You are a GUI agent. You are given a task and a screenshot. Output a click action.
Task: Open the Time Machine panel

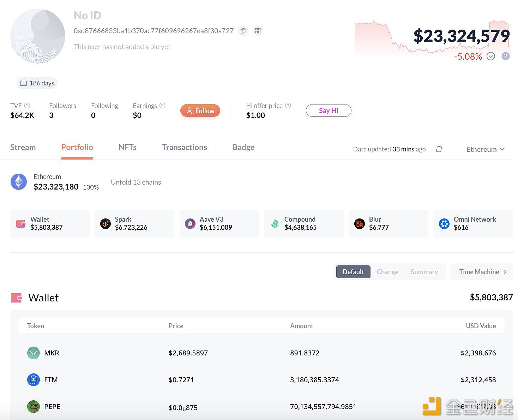[x=482, y=272]
